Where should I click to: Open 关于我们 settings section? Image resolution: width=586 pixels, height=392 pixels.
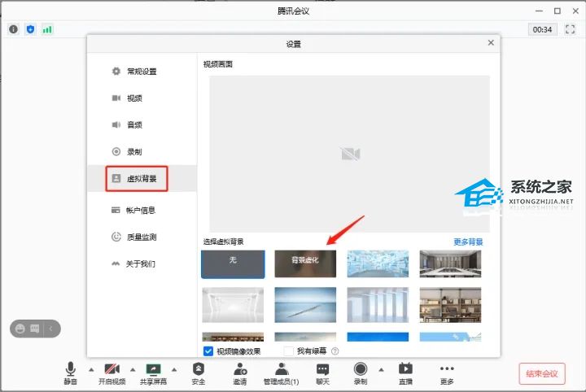(x=142, y=264)
